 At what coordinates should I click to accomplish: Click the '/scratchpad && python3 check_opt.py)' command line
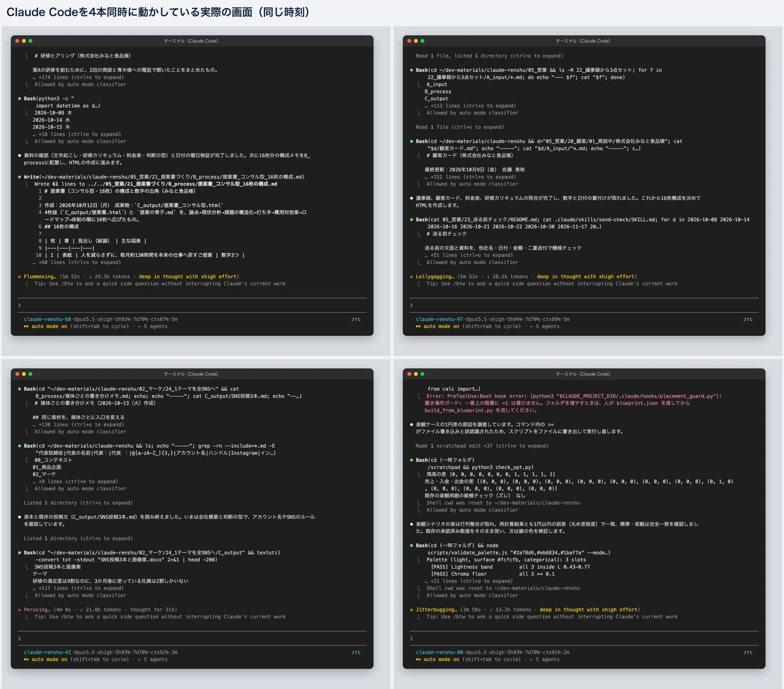481,467
